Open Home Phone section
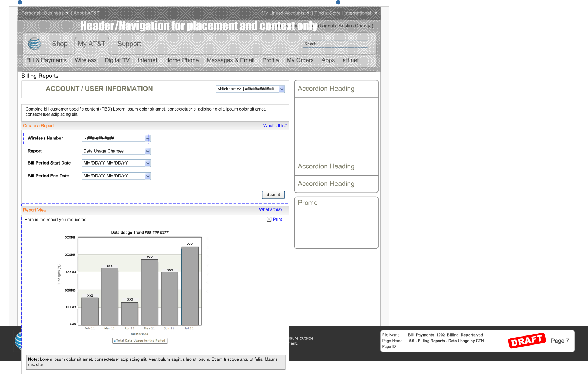588x374 pixels. point(182,60)
